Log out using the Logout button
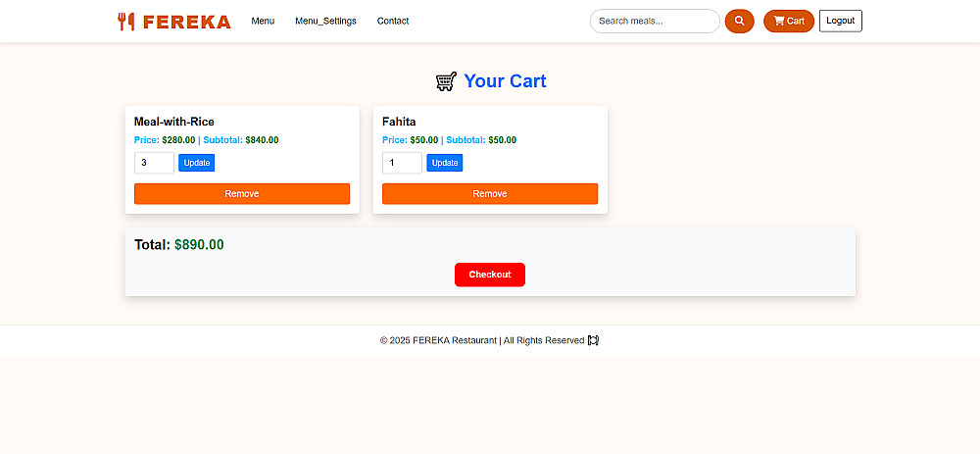The image size is (980, 454). tap(840, 21)
